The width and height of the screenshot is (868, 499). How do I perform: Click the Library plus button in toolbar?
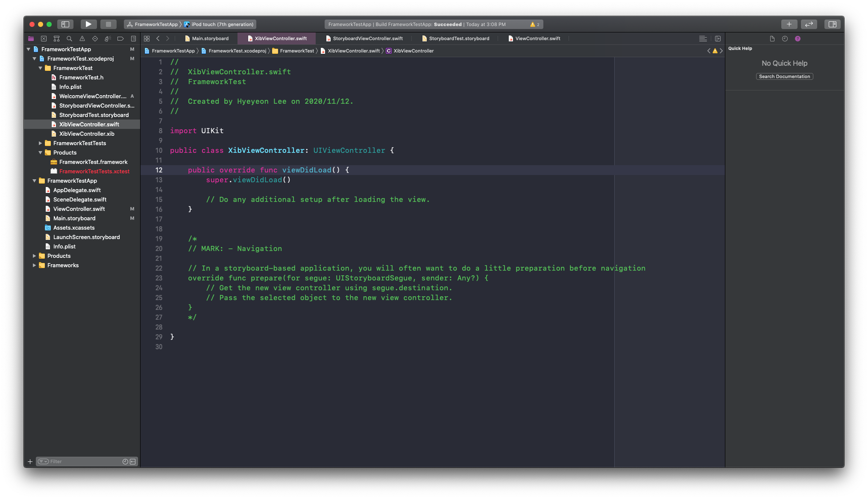pyautogui.click(x=789, y=24)
